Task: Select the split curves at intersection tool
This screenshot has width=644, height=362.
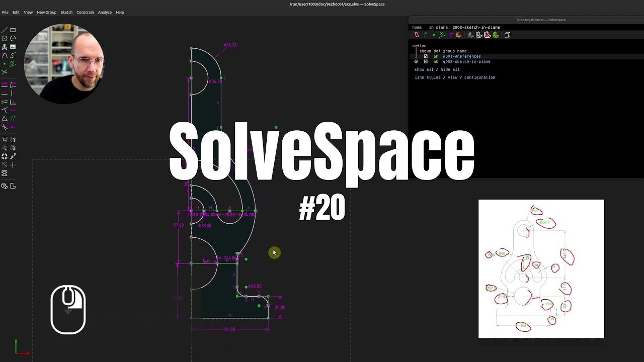Action: click(x=5, y=72)
